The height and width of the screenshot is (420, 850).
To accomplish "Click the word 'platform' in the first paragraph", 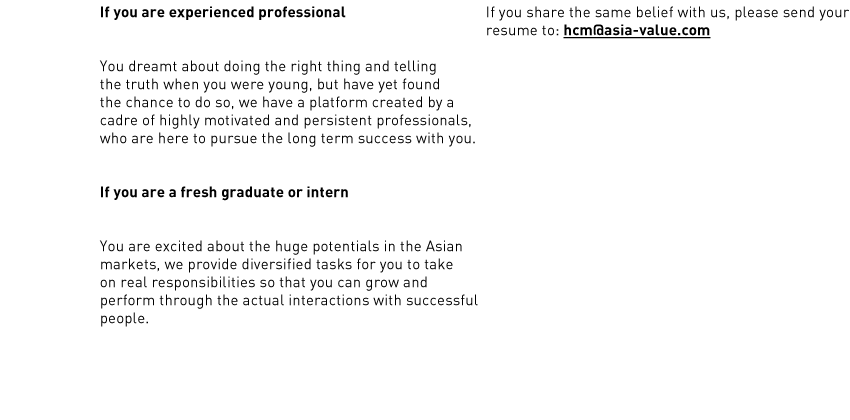I will 338,102.
